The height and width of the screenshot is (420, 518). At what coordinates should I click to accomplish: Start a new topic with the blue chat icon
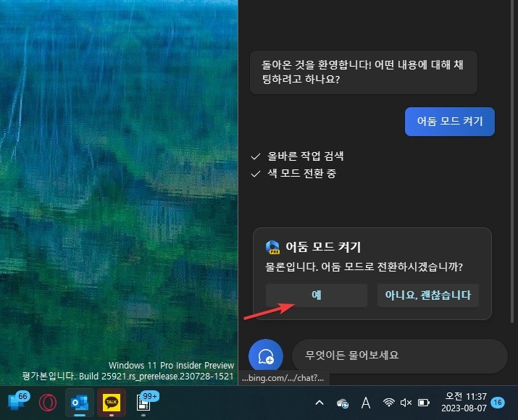click(265, 356)
